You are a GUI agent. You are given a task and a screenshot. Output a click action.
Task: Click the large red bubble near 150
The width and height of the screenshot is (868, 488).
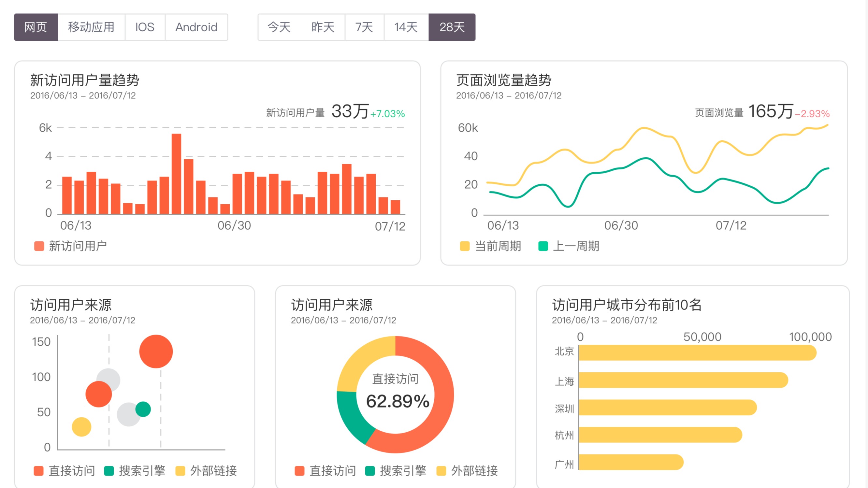pos(156,351)
